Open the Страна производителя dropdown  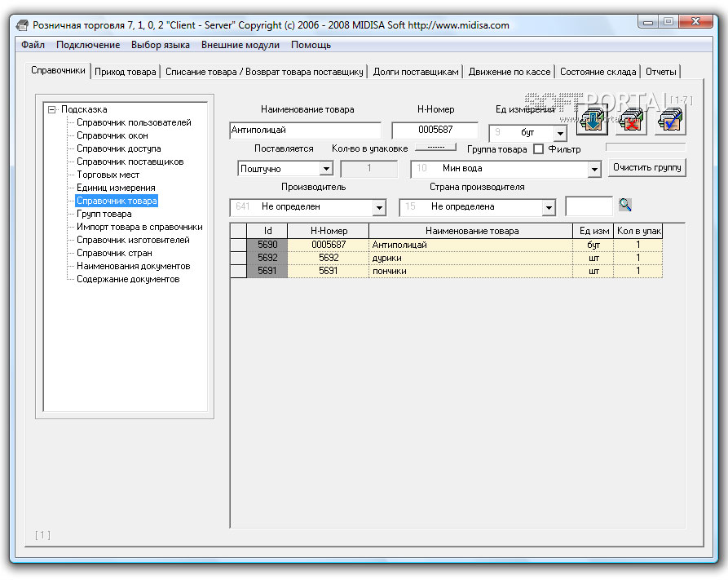pyautogui.click(x=548, y=207)
